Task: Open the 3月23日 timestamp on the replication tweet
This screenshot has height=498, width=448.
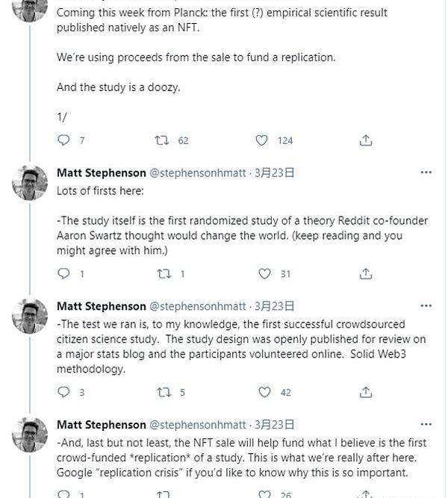Action: 274,425
